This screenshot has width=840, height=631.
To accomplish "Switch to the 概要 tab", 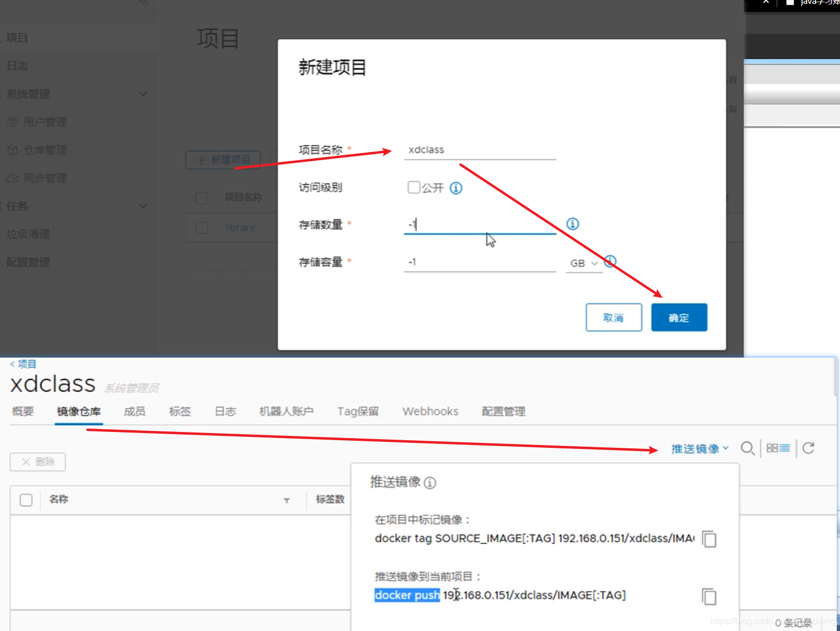I will coord(22,411).
